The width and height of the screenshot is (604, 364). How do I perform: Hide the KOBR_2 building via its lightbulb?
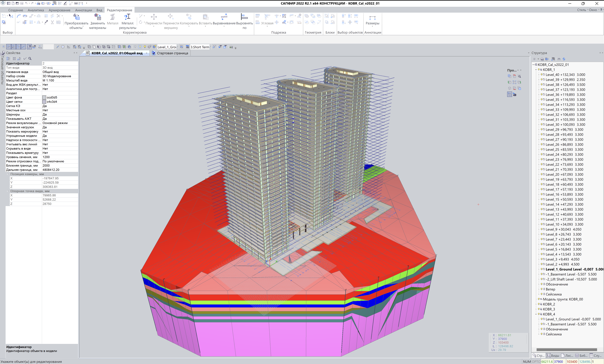(x=538, y=304)
